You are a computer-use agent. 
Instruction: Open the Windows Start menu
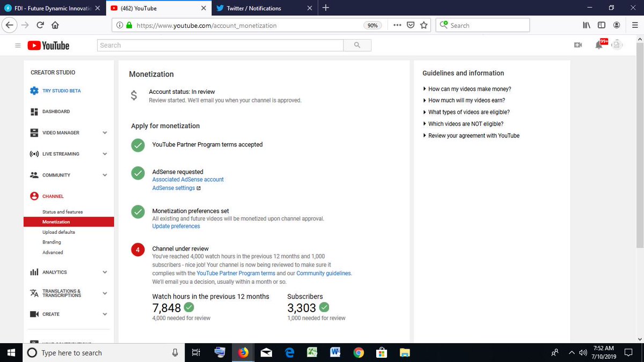click(11, 352)
